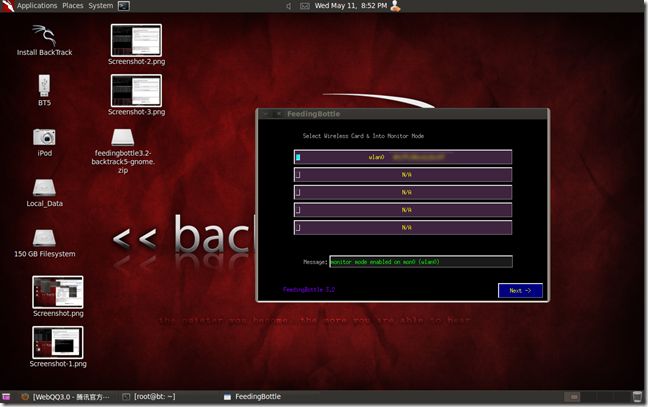Click the FeedingBottle window title bar
Viewport: 648px width, 407px height.
[x=403, y=114]
